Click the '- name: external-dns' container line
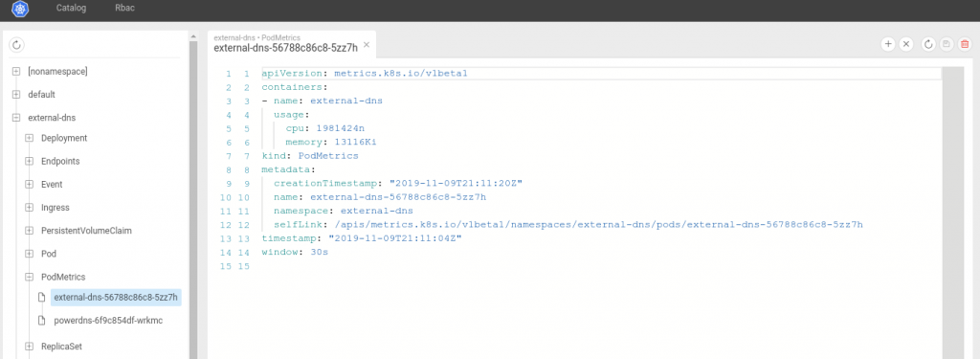This screenshot has height=359, width=980. click(x=322, y=101)
